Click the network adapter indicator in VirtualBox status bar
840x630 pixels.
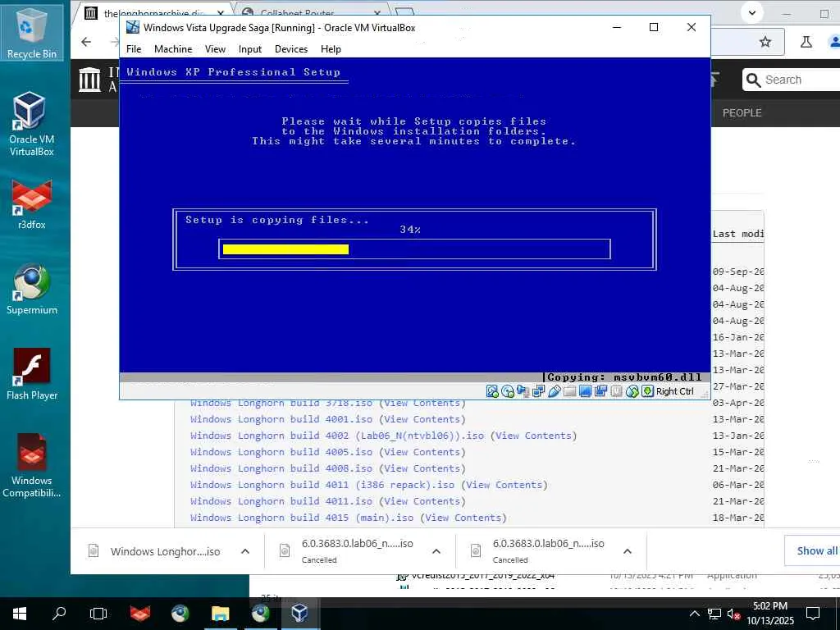point(539,391)
